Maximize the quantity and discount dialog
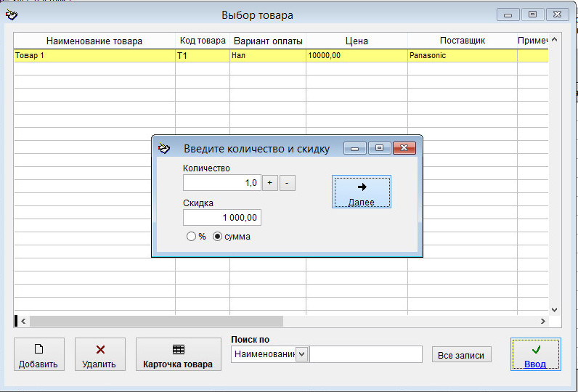The image size is (578, 392). click(379, 148)
